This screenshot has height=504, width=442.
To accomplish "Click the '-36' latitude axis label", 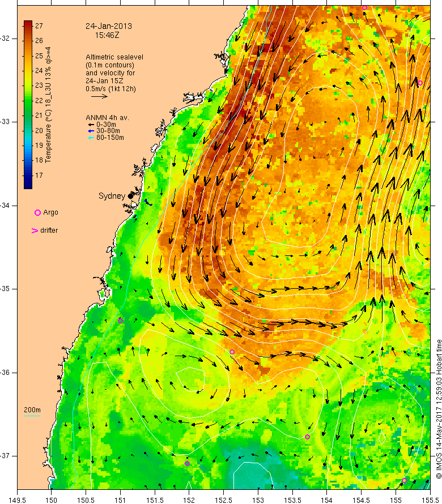I will click(5, 373).
